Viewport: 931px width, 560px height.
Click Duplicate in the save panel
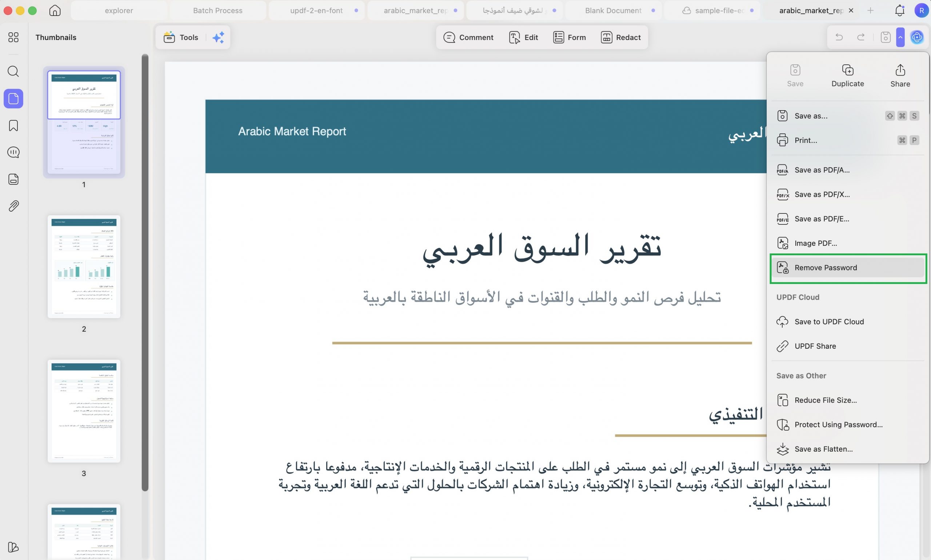click(848, 76)
